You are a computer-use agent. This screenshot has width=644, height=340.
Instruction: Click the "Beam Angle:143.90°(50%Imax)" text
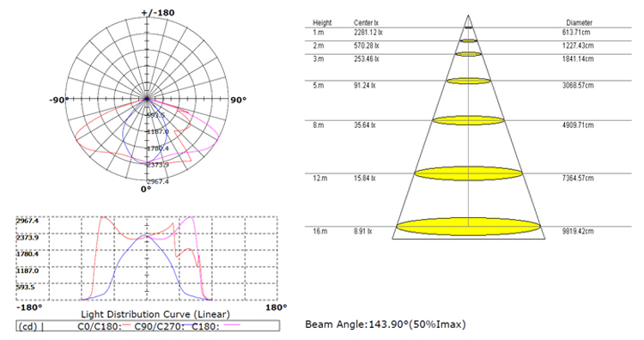(x=386, y=325)
